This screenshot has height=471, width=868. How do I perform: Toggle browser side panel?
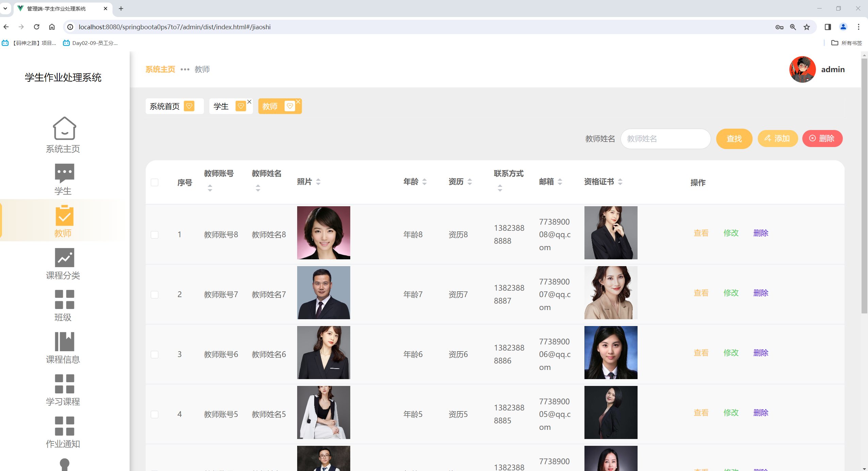pos(828,27)
